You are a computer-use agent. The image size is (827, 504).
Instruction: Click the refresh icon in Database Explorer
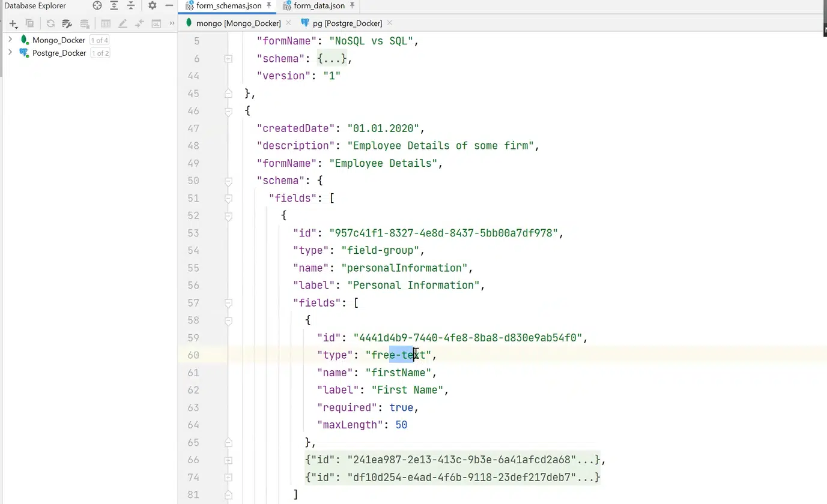tap(50, 23)
